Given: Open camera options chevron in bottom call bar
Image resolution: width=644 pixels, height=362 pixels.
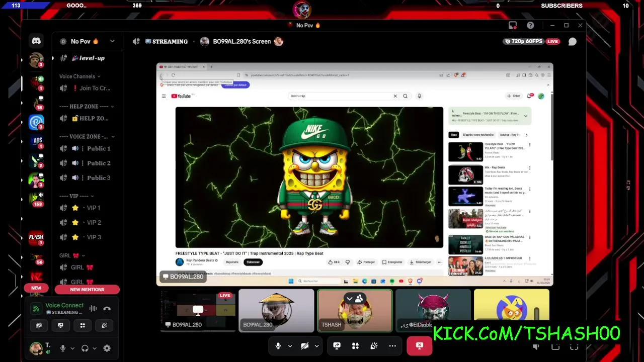Looking at the screenshot, I should tap(316, 346).
